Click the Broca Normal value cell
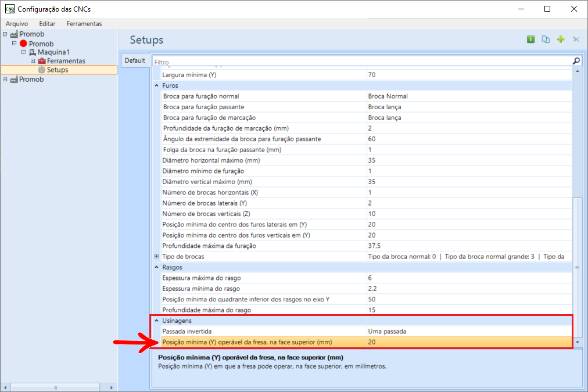The width and height of the screenshot is (588, 392). 469,96
